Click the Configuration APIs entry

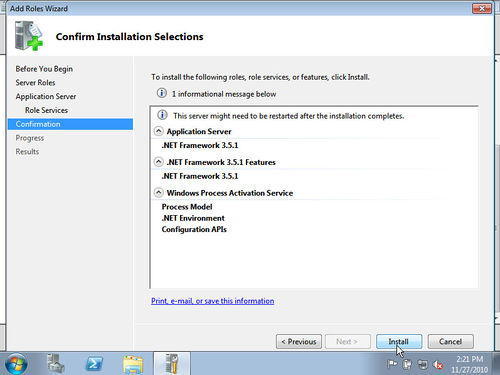click(194, 229)
